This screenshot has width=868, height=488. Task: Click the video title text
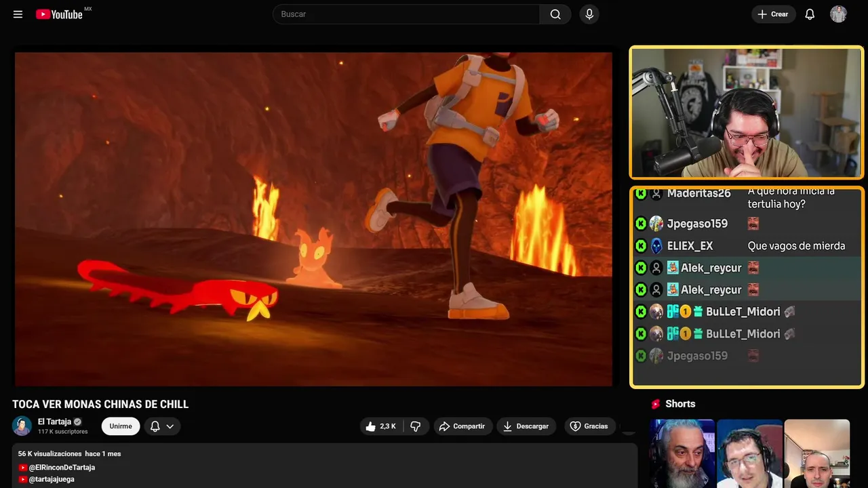click(x=100, y=404)
